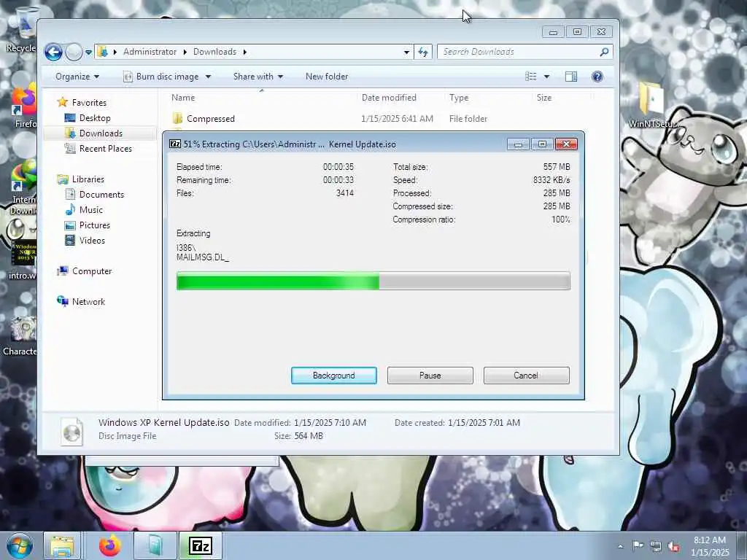Select Downloads in the address breadcrumb
Image resolution: width=747 pixels, height=560 pixels.
click(x=215, y=52)
